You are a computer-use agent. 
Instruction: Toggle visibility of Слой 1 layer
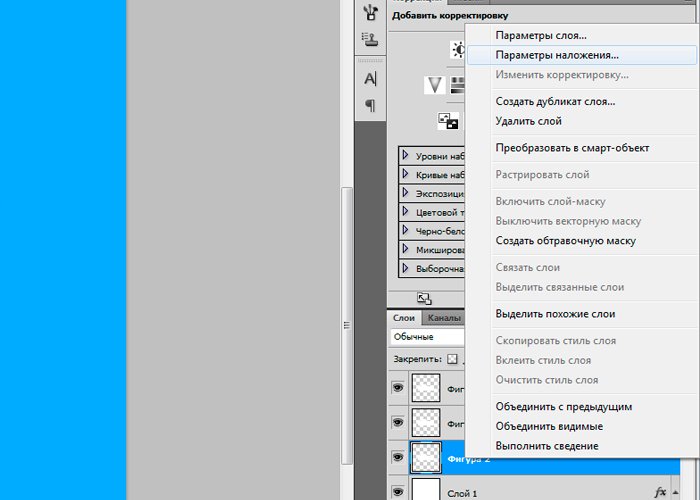[397, 491]
